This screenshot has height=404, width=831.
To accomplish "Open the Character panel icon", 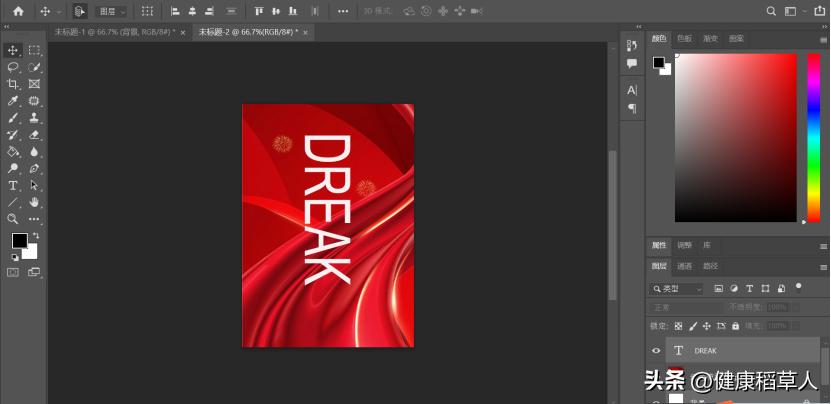I will coord(632,90).
